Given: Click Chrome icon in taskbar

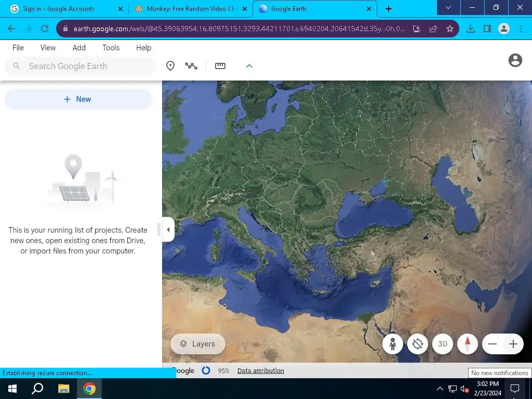Looking at the screenshot, I should tap(89, 389).
